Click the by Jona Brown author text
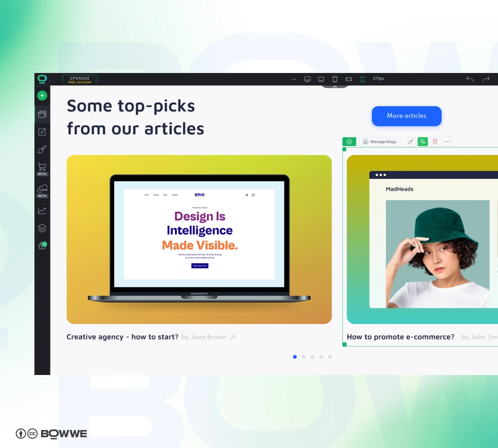Screen dimensions: 498x448 (x=204, y=337)
